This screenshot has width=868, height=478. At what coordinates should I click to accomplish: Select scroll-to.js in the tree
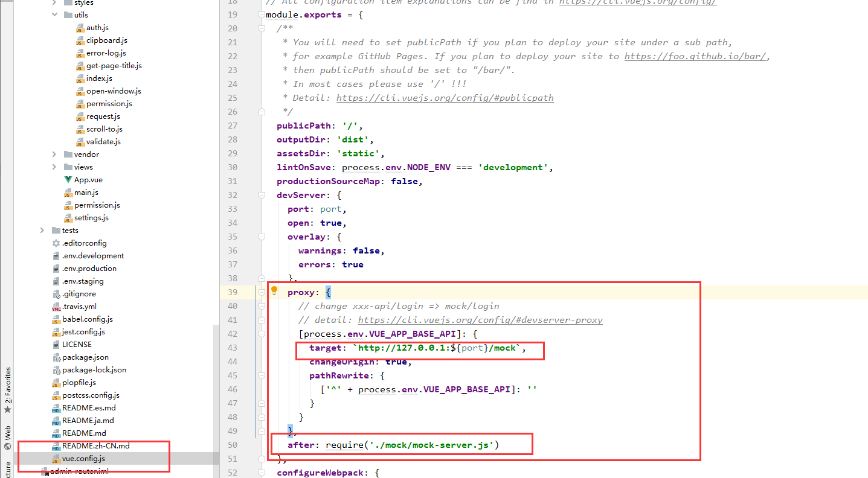coord(104,129)
